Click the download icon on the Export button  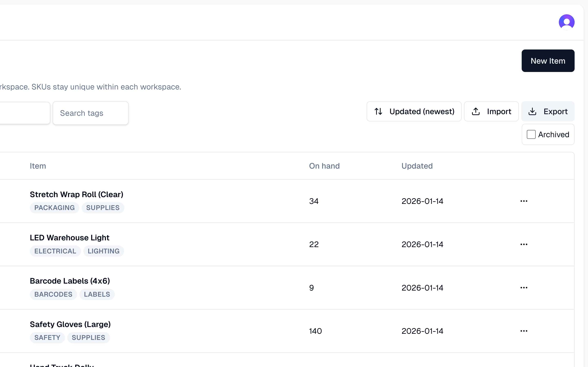click(533, 111)
